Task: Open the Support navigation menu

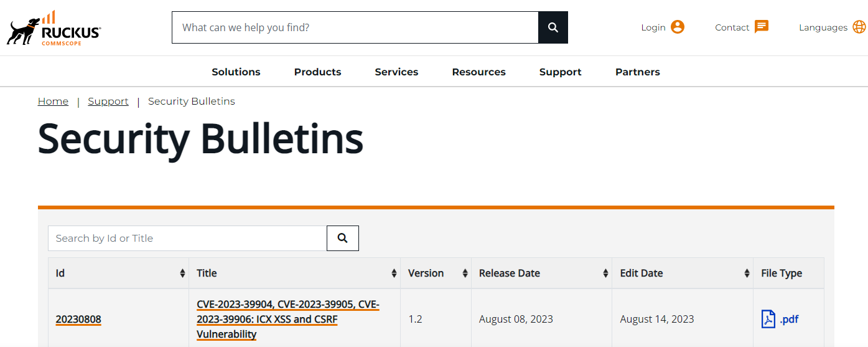Action: point(560,72)
